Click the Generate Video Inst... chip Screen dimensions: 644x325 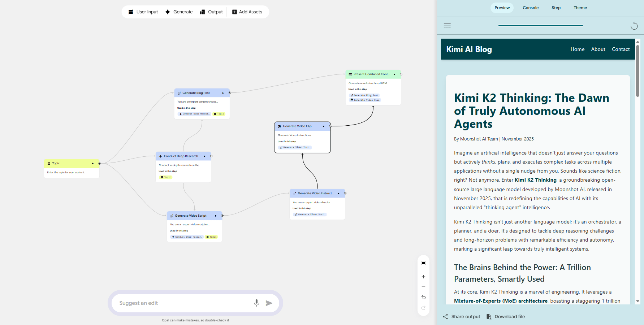coord(295,147)
